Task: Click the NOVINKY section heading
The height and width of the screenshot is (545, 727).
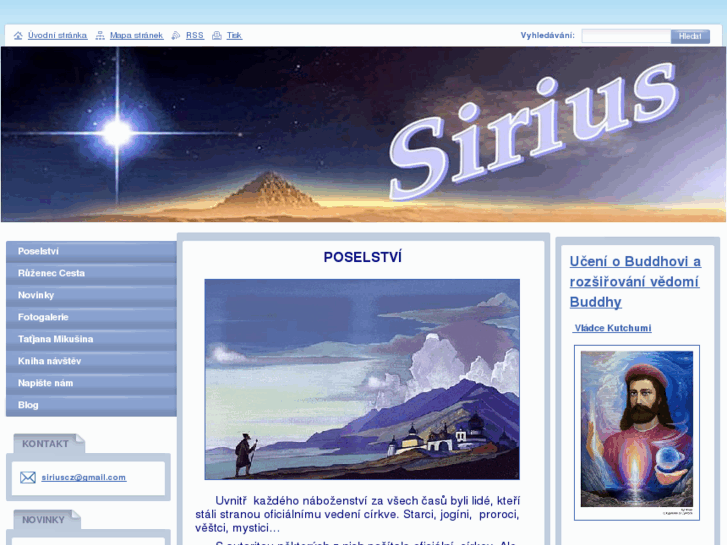Action: [x=43, y=520]
